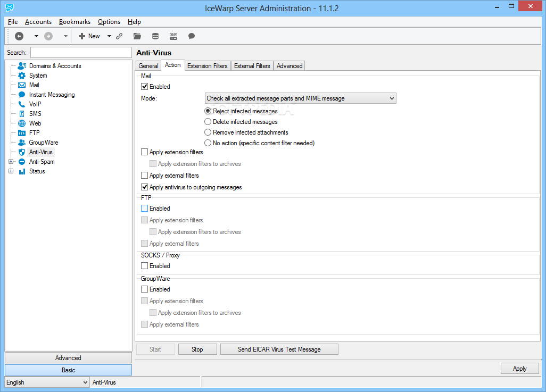Image resolution: width=546 pixels, height=392 pixels.
Task: Click the DNS tool icon
Action: point(173,36)
